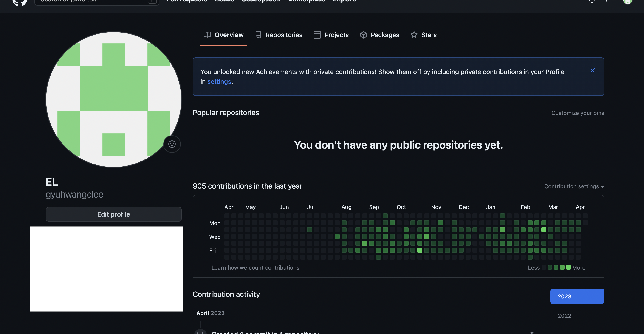The width and height of the screenshot is (644, 334).
Task: Click the 'You don't have any public repositories yet.' message
Action: click(x=398, y=145)
